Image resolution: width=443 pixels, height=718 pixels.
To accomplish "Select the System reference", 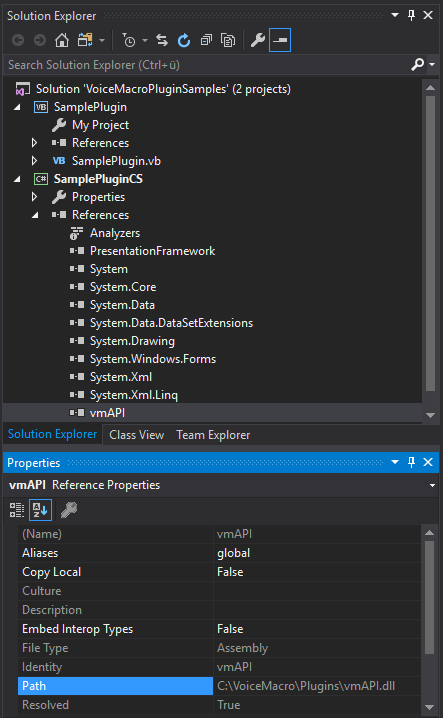I will (109, 269).
